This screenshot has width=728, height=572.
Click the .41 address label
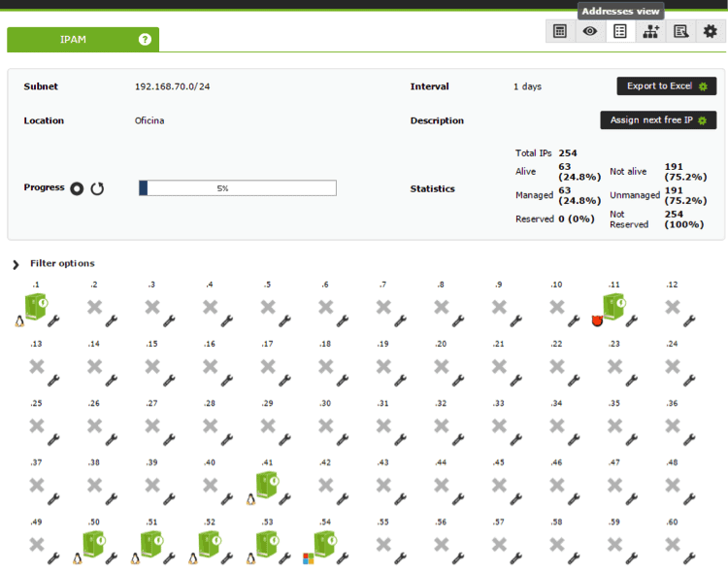coord(267,463)
